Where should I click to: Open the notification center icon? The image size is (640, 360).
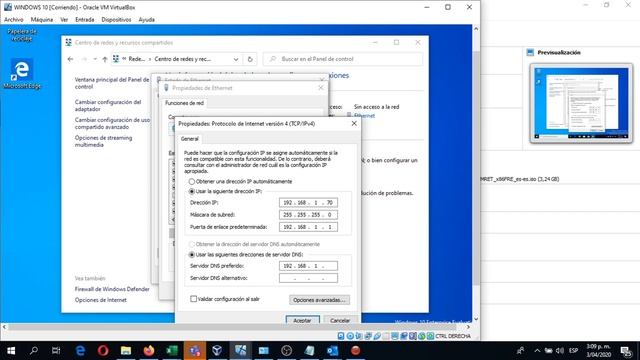click(x=626, y=351)
